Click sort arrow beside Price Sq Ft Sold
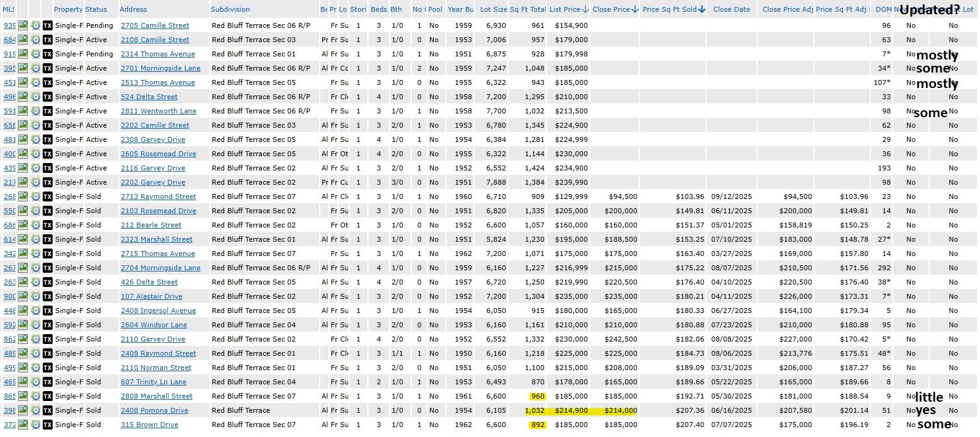 (x=701, y=9)
